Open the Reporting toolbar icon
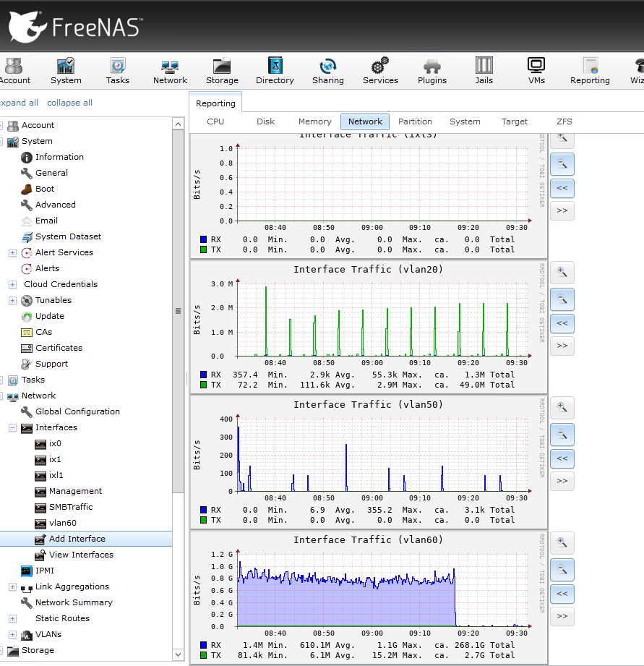644x666 pixels. coord(590,71)
